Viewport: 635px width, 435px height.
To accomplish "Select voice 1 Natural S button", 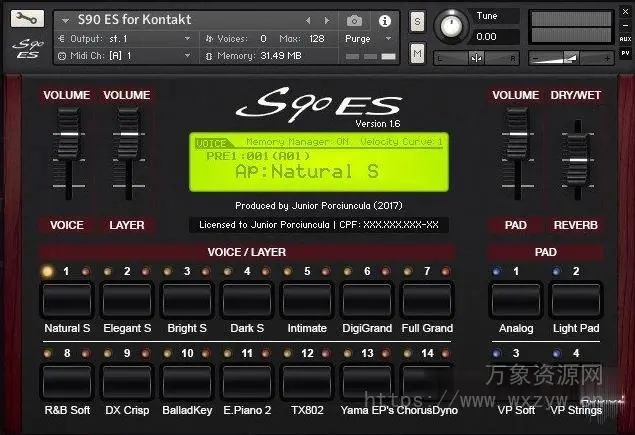I will (67, 300).
